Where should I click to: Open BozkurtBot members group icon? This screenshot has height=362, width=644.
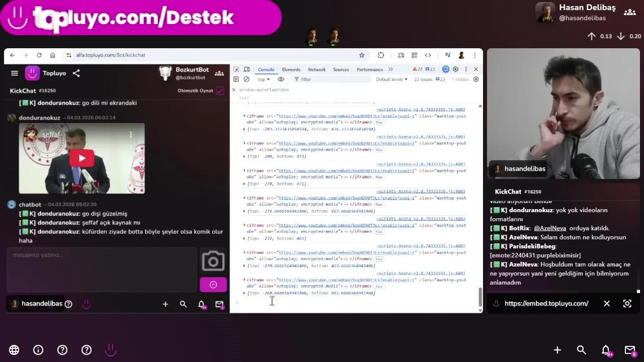pyautogui.click(x=219, y=73)
